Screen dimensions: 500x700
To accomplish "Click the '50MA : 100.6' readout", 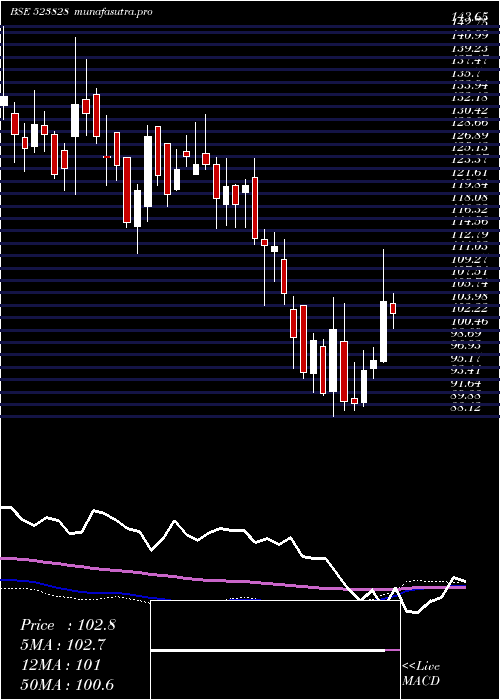I will coord(67,685).
